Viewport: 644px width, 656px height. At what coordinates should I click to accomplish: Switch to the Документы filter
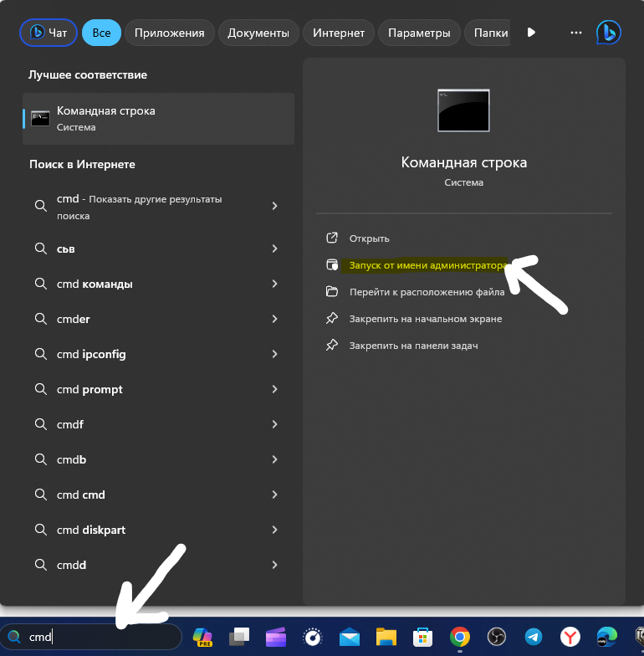(x=258, y=33)
